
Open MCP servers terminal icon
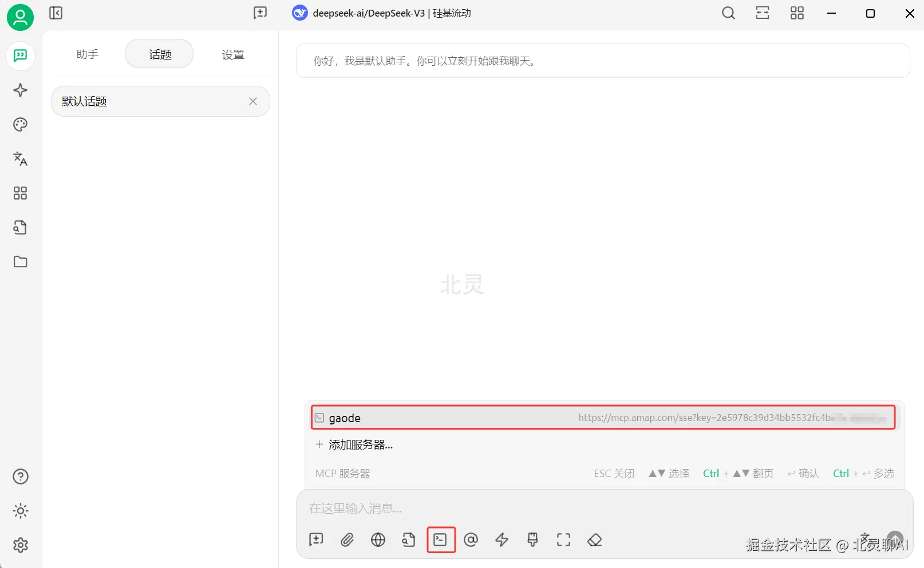(x=440, y=540)
